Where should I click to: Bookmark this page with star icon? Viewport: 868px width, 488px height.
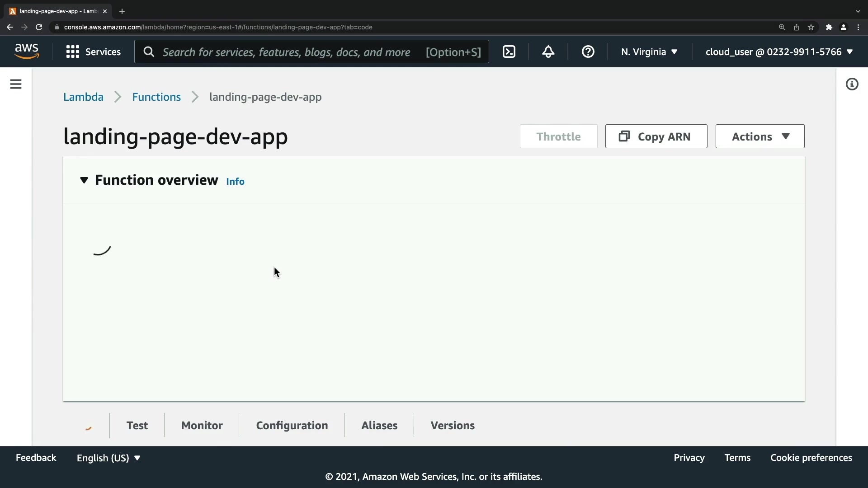pyautogui.click(x=811, y=27)
